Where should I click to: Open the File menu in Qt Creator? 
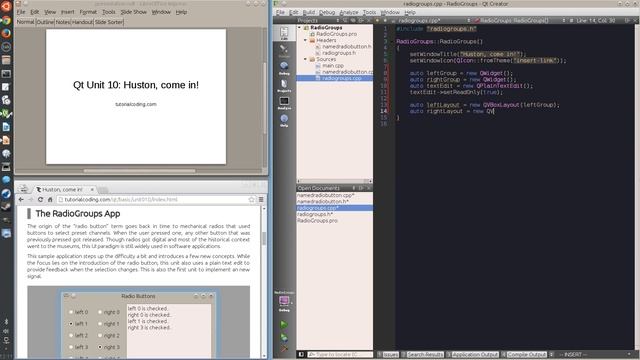click(x=280, y=12)
